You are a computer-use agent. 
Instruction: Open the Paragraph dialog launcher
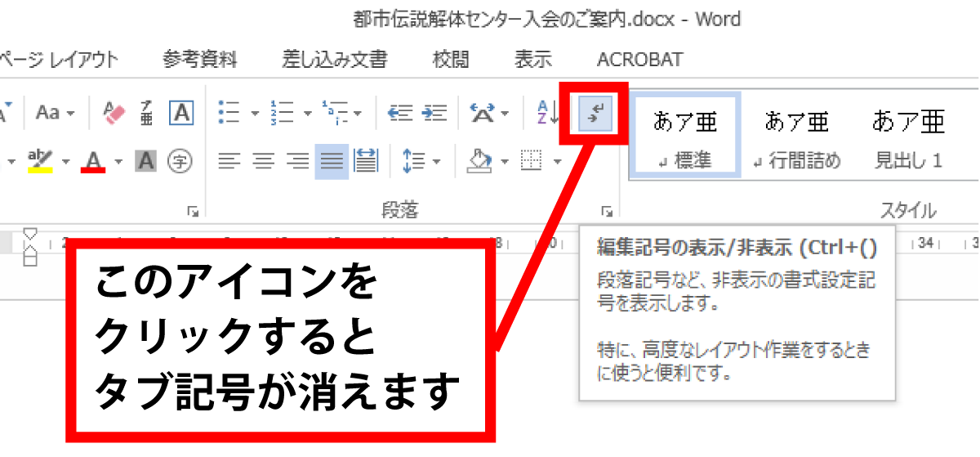pyautogui.click(x=607, y=212)
